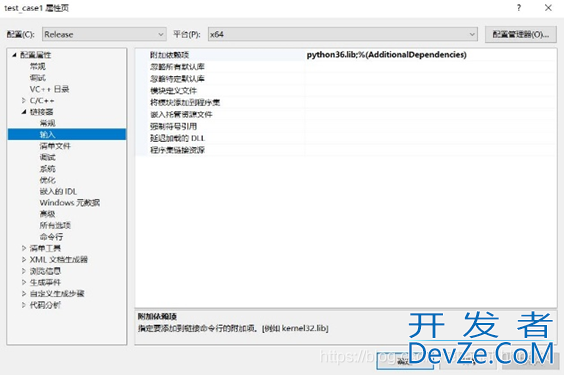Click the 模块定义文件 property row
The height and width of the screenshot is (375, 564).
[x=345, y=91]
